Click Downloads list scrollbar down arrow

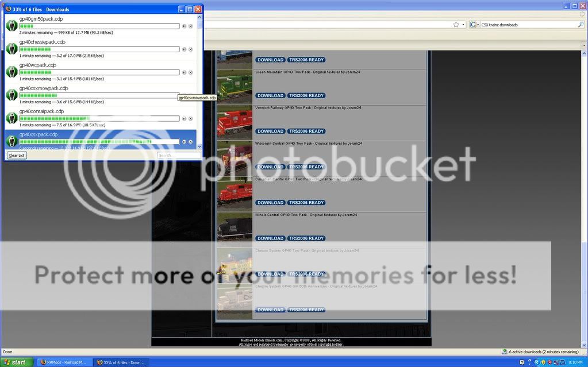tap(199, 146)
